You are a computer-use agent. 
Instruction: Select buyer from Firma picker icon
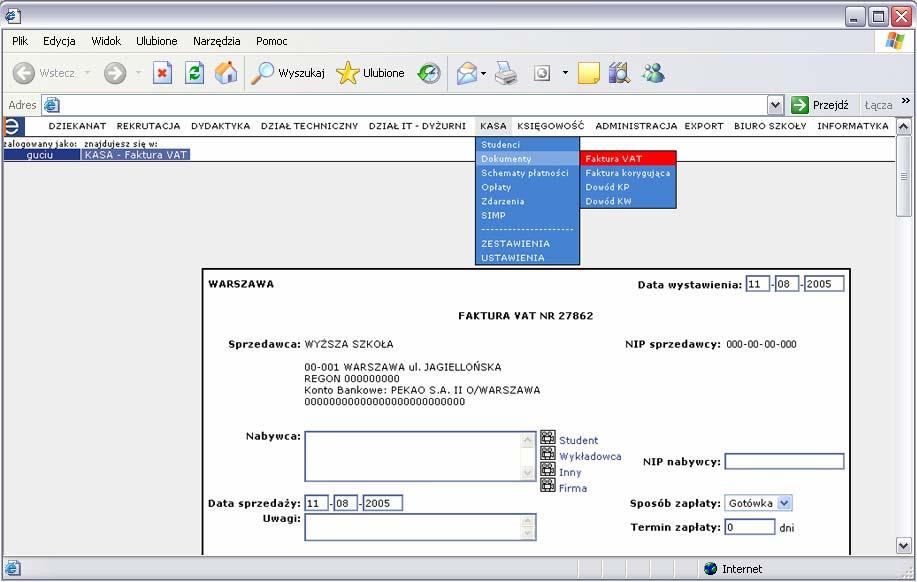(x=548, y=485)
